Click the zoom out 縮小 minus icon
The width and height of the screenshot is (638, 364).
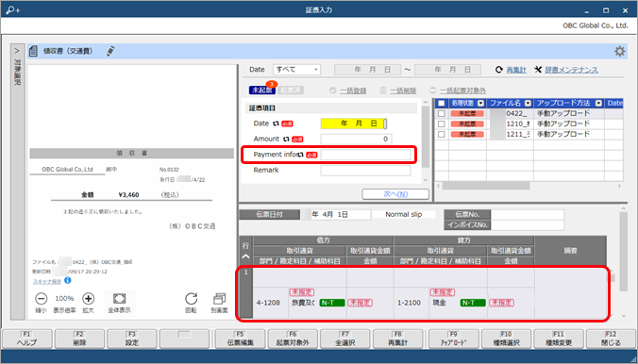tap(42, 299)
